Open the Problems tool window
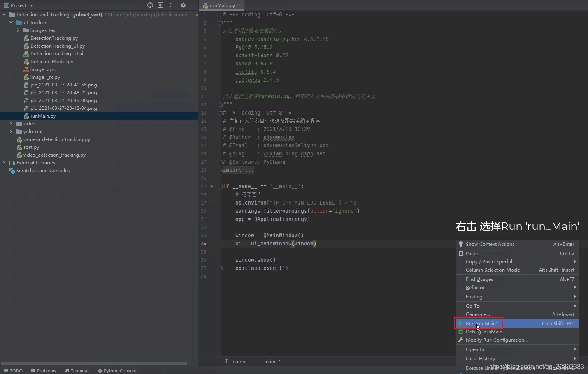The height and width of the screenshot is (374, 588). [x=43, y=370]
